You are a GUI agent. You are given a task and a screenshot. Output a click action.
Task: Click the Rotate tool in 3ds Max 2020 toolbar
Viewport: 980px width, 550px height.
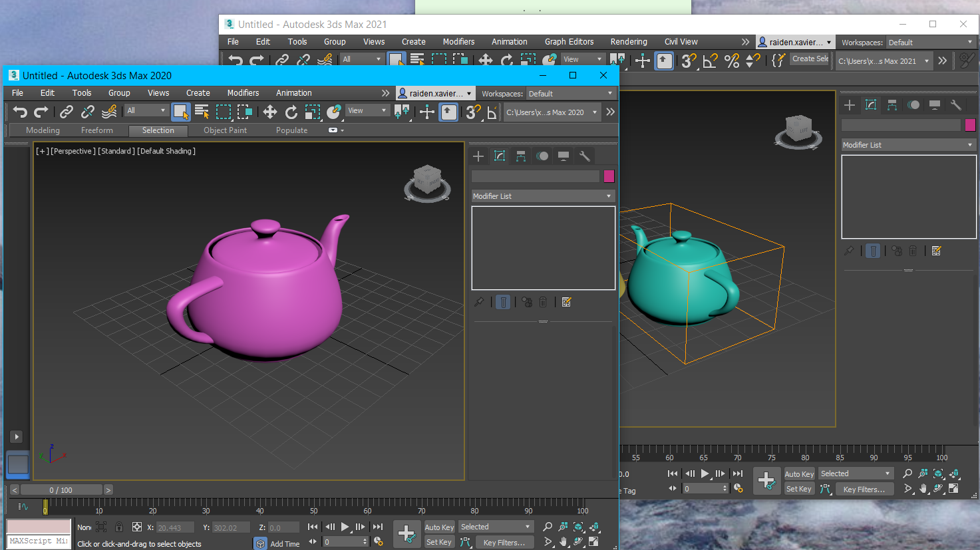pos(291,112)
